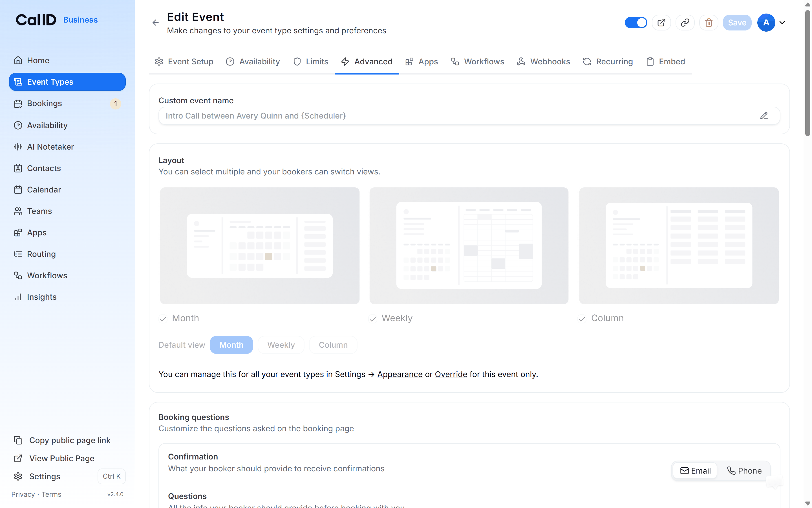Toggle the Weekly layout checkbox
The height and width of the screenshot is (508, 812).
[373, 319]
